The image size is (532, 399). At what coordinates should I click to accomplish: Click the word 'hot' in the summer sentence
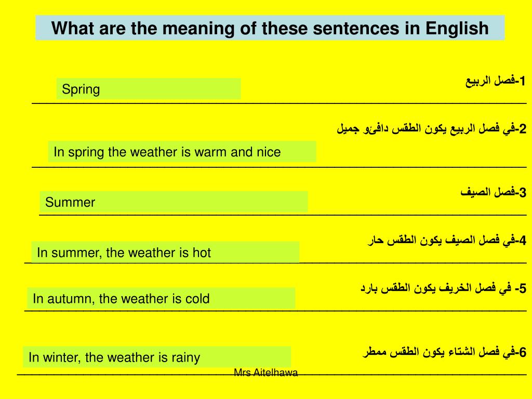202,252
